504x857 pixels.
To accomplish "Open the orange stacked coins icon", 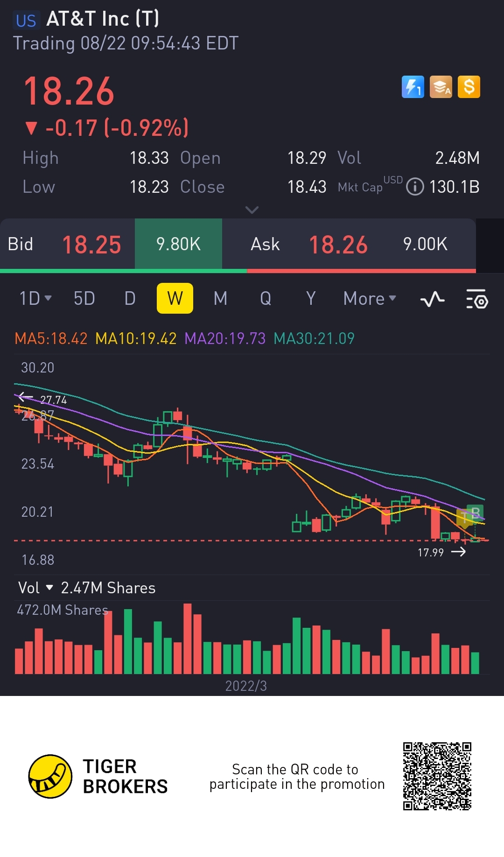I will point(441,87).
